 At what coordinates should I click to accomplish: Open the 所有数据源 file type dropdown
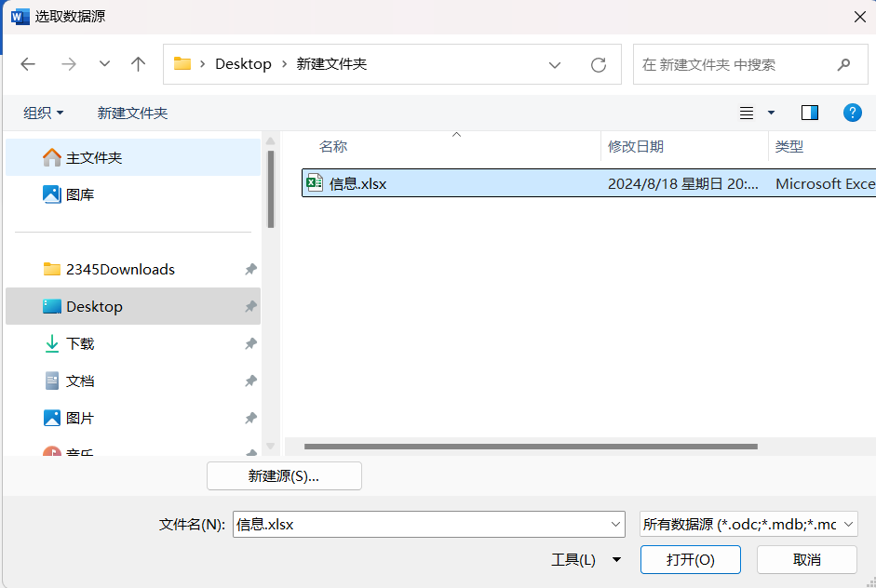pos(748,525)
